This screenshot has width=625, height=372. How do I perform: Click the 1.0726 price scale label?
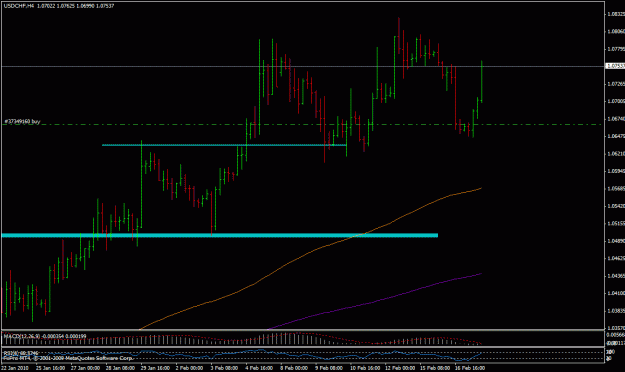(616, 84)
